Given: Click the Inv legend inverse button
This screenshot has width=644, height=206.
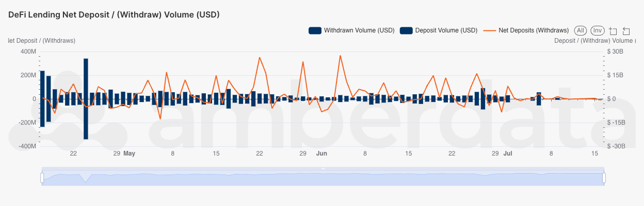Looking at the screenshot, I should click(598, 30).
